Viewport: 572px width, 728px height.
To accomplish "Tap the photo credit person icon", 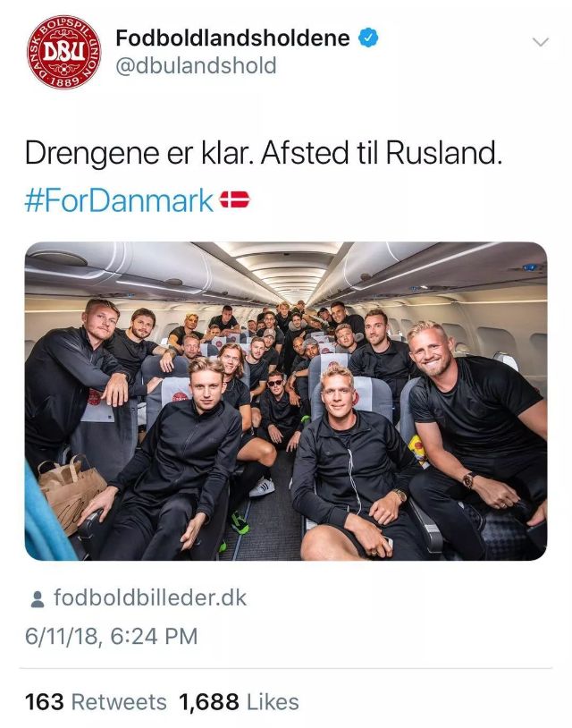I will pos(37,599).
